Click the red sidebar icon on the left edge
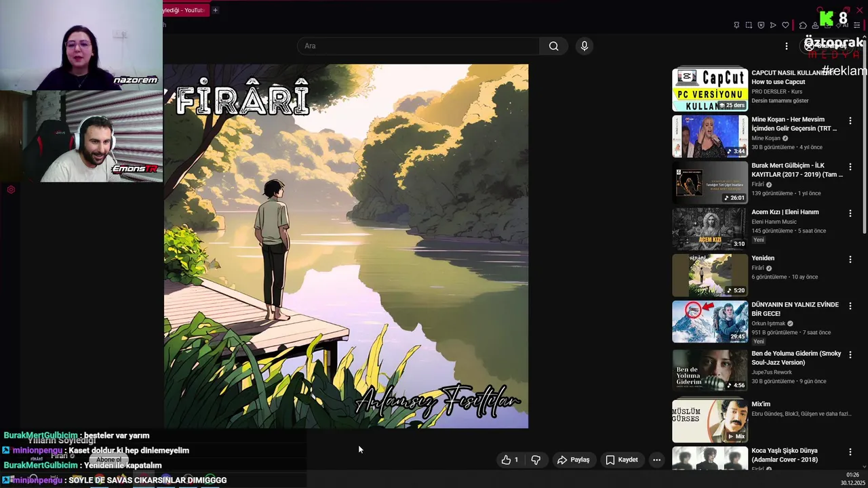Screen dimensions: 868x488 click(11, 190)
